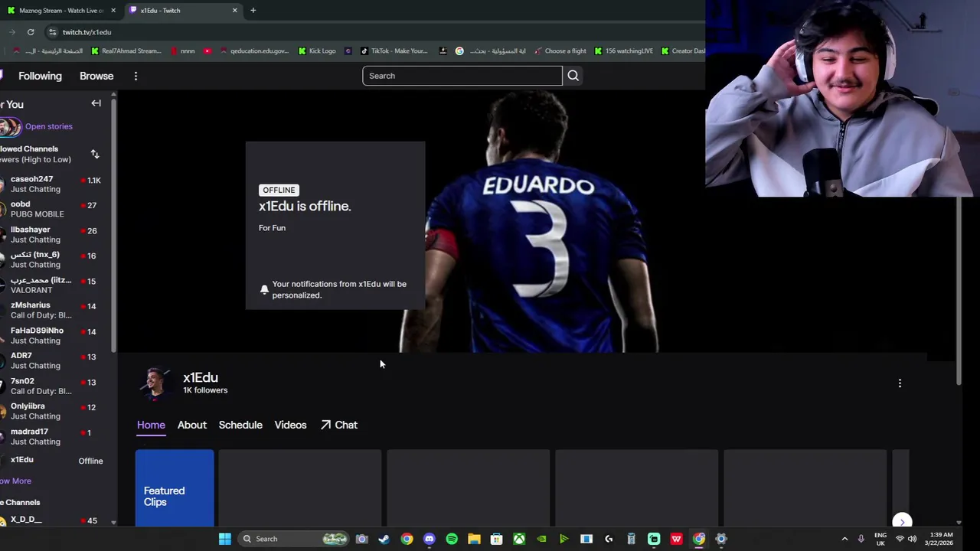Reload the page with the refresh icon
The height and width of the screenshot is (551, 980).
(31, 32)
